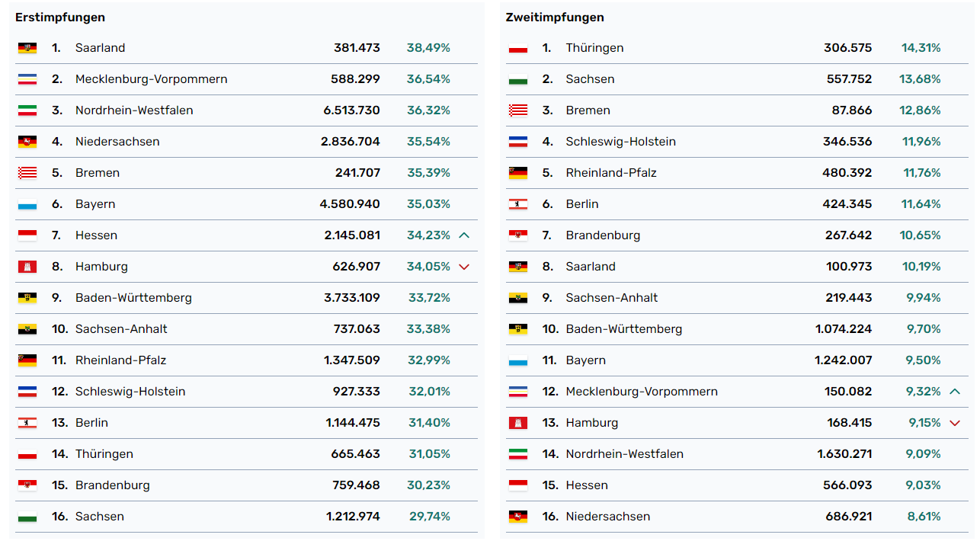Click Schleswig-Holstein in Zweitimpfungen list
Screen dimensions: 980x541
[x=620, y=142]
